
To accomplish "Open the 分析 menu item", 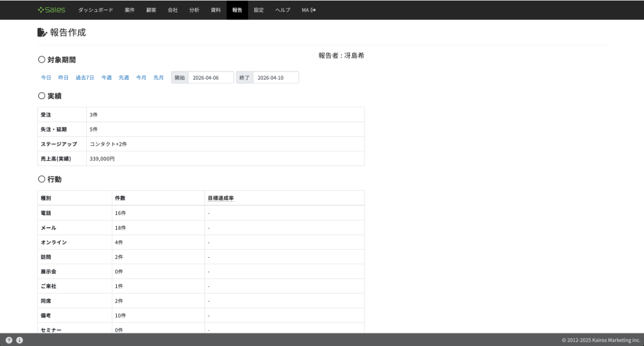I will (194, 10).
